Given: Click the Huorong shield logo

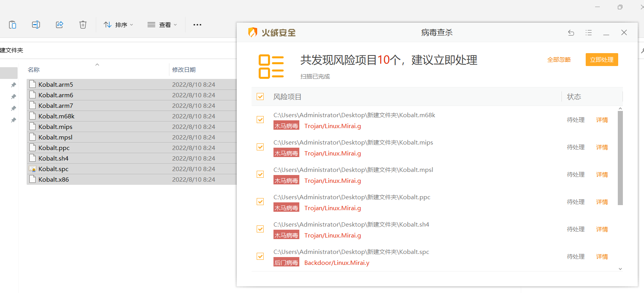Looking at the screenshot, I should coord(253,32).
